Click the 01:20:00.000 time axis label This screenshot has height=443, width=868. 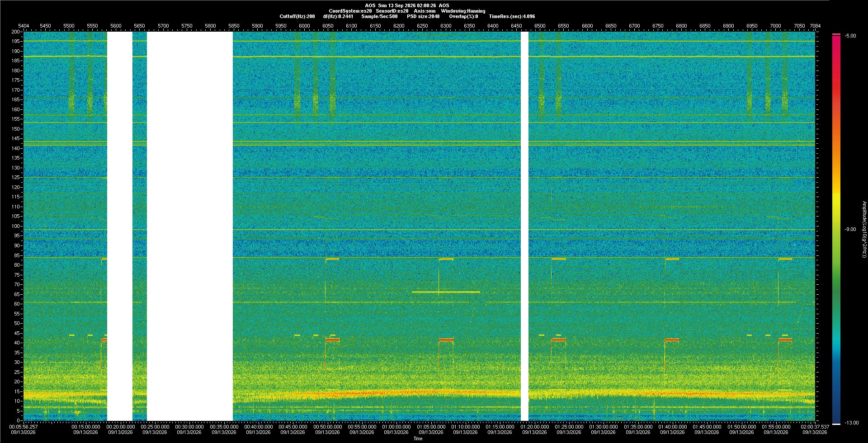click(x=534, y=427)
